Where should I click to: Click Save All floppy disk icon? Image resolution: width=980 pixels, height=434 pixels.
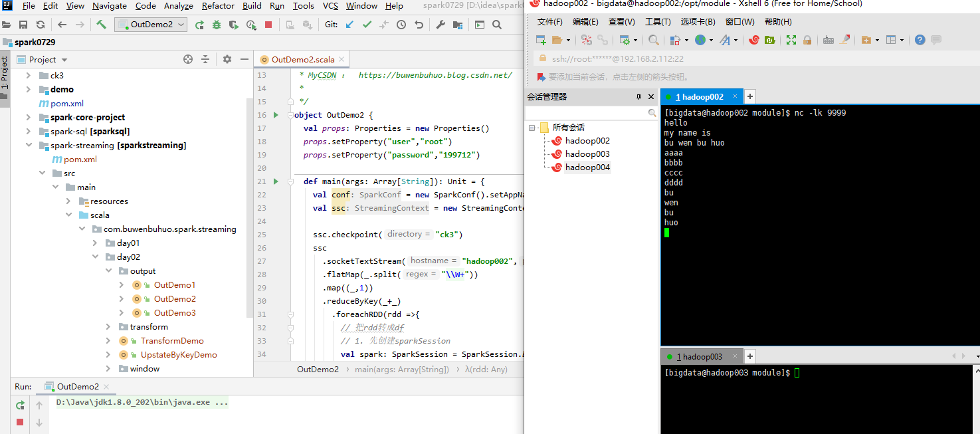[23, 25]
